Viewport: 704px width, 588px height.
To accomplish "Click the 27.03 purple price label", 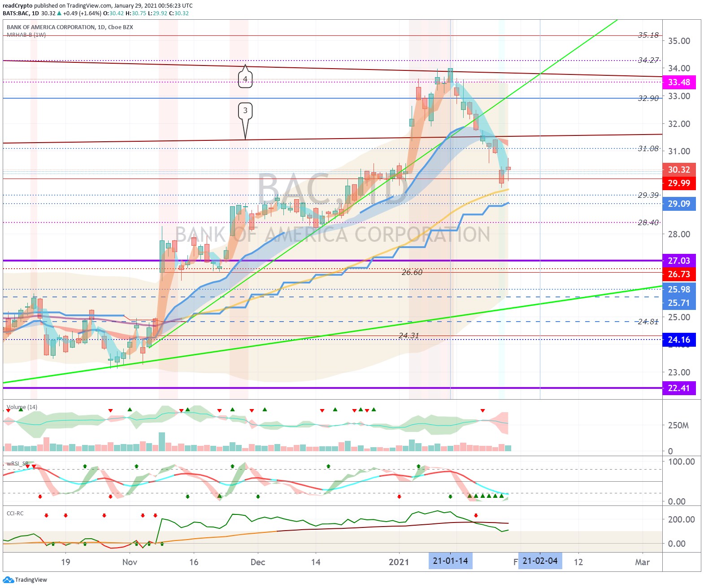I will pos(679,261).
